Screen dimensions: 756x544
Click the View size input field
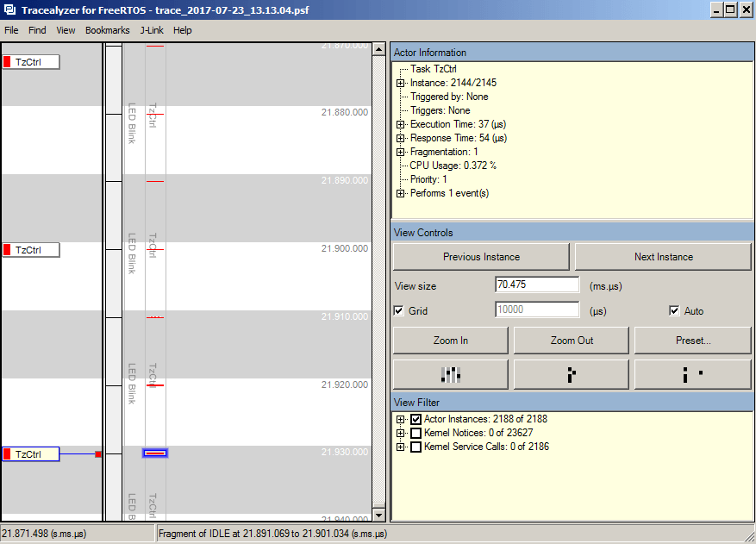click(537, 285)
